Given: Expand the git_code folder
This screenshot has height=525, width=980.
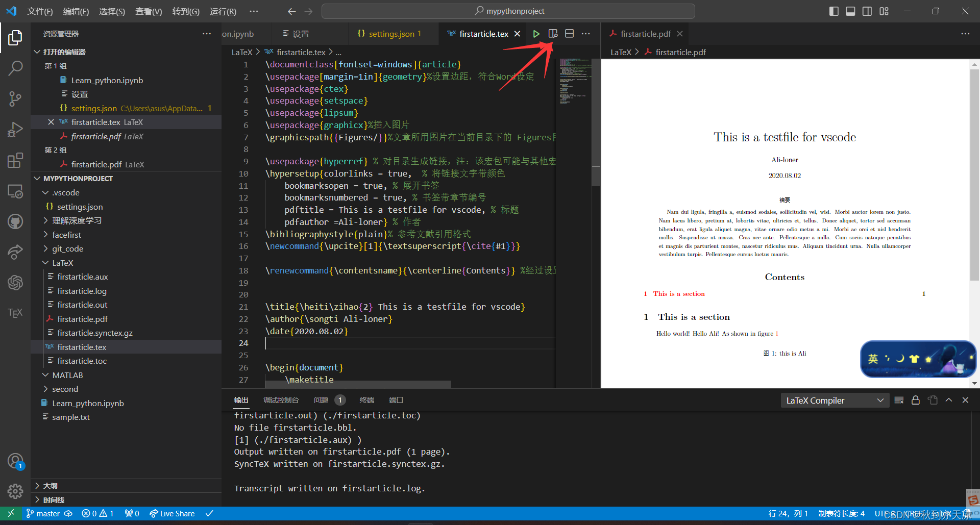Looking at the screenshot, I should 126,248.
